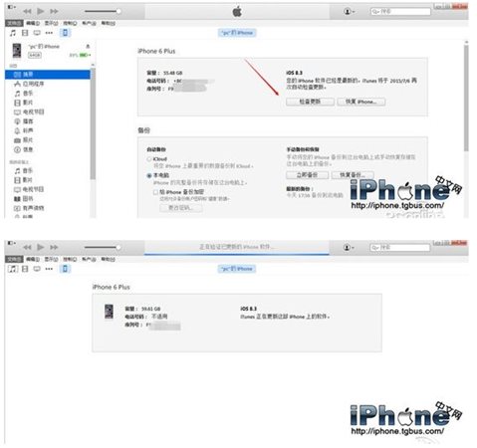Click the iPhone thumbnail in upper sidebar

(17, 51)
